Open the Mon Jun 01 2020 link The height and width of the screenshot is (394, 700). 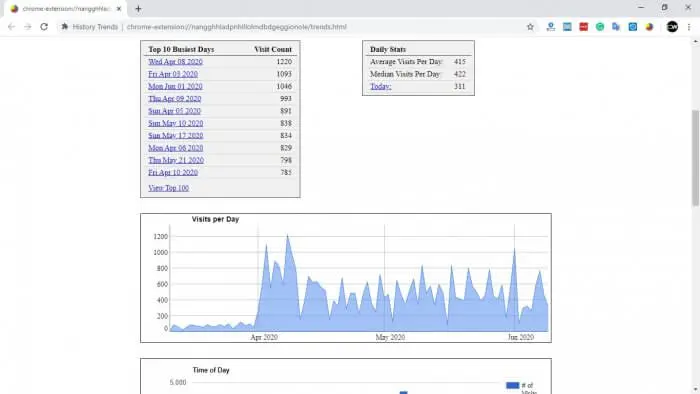(x=175, y=86)
